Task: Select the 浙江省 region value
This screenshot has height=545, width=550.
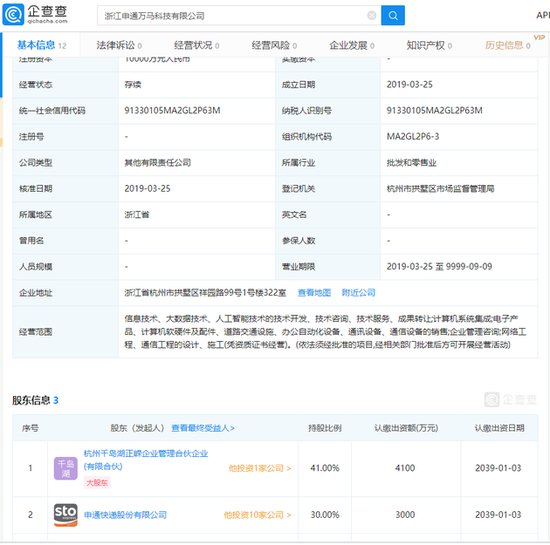Action: [x=137, y=215]
